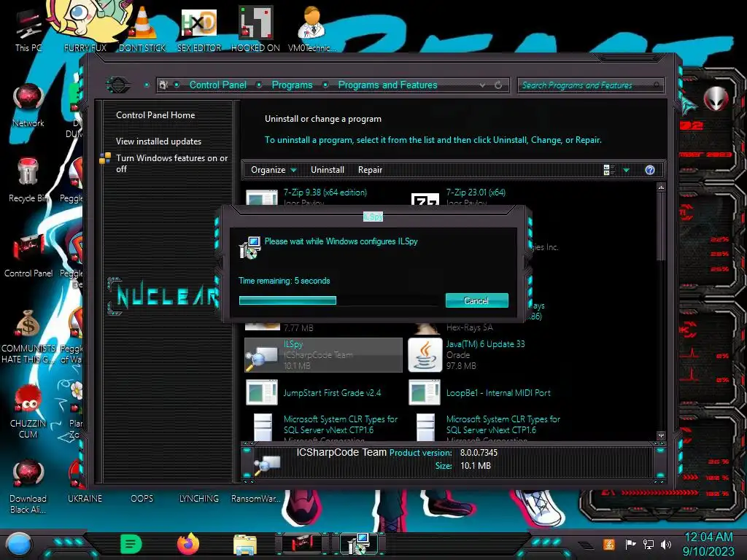Go to Control Panel breadcrumb
This screenshot has height=560, width=747.
click(218, 85)
